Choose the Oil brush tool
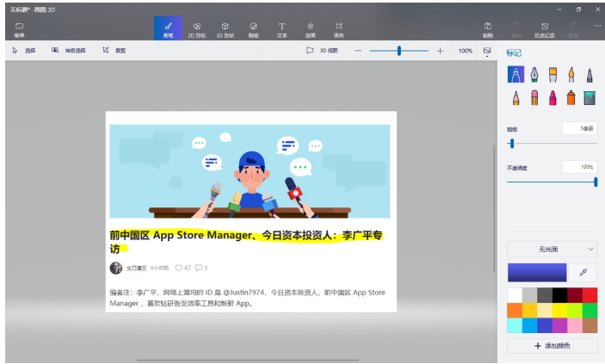This screenshot has height=364, width=605. [553, 76]
